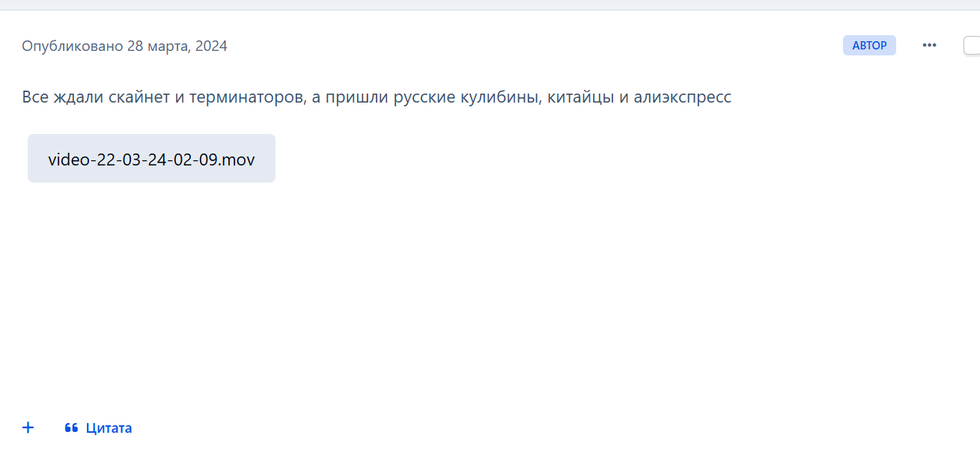Click the quotation marks icon

point(72,428)
